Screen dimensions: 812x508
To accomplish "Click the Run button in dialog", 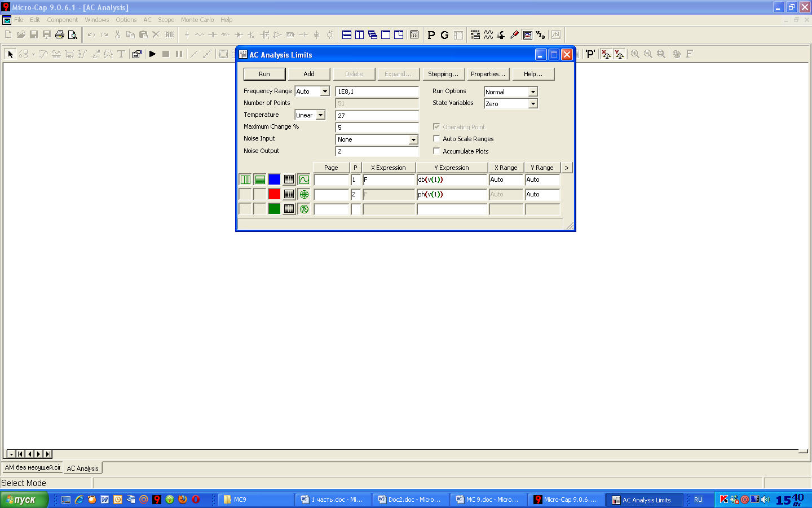I will tap(264, 74).
